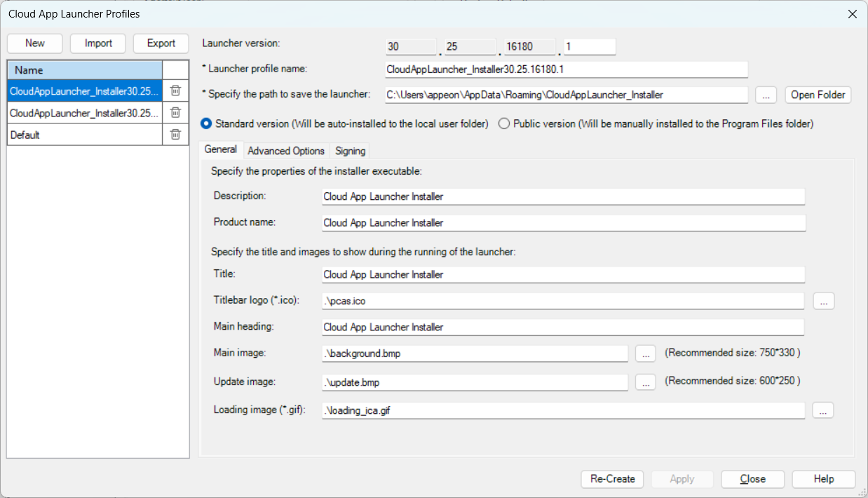
Task: Browse for the Update image file
Action: click(x=645, y=382)
